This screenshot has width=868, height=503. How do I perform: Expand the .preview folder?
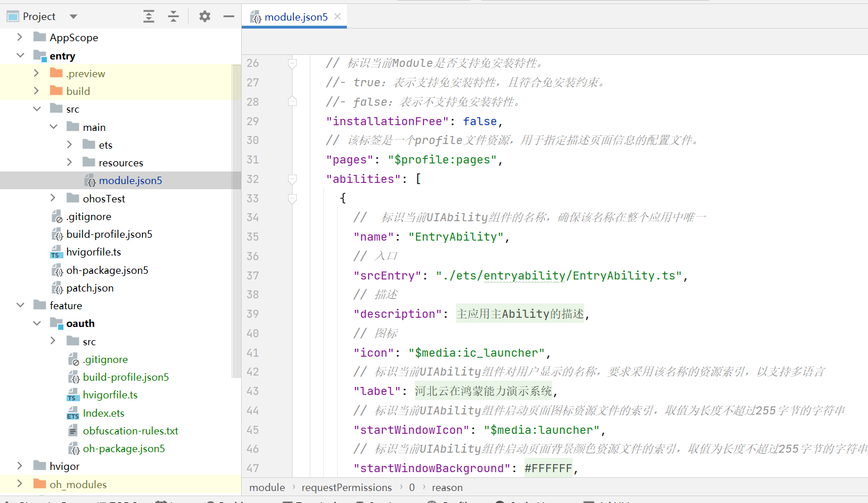click(37, 73)
